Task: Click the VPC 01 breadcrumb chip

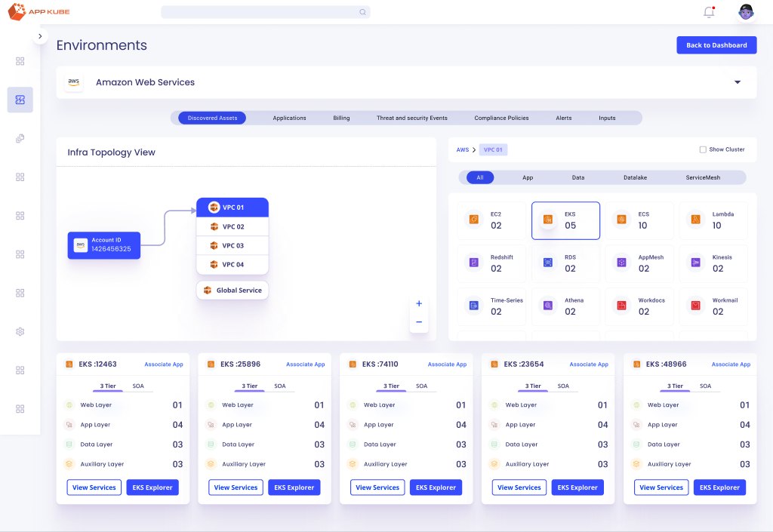Action: point(493,149)
